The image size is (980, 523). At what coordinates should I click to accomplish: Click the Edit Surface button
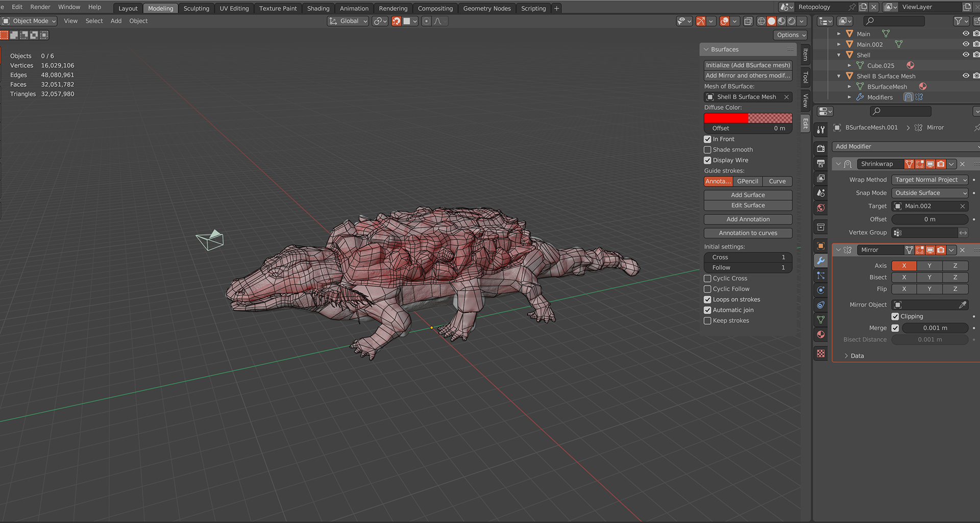point(748,205)
